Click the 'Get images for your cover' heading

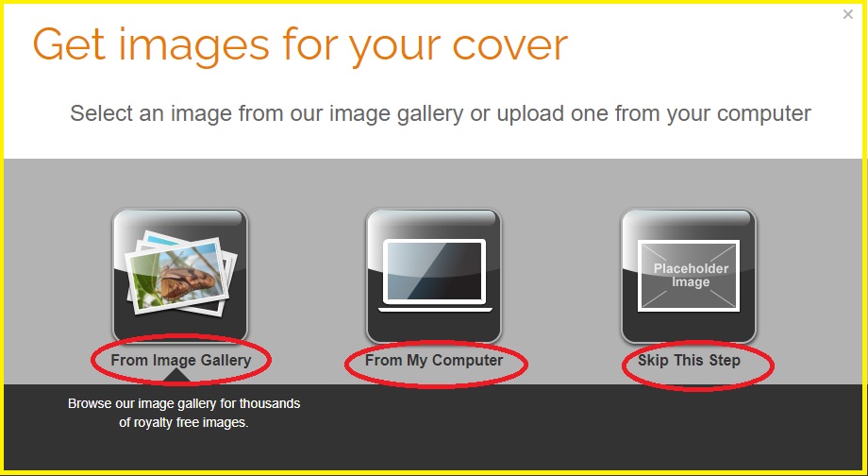(301, 45)
